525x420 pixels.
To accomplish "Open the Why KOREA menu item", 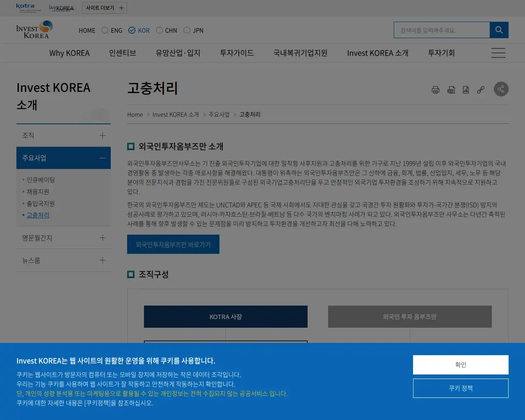I will 70,52.
